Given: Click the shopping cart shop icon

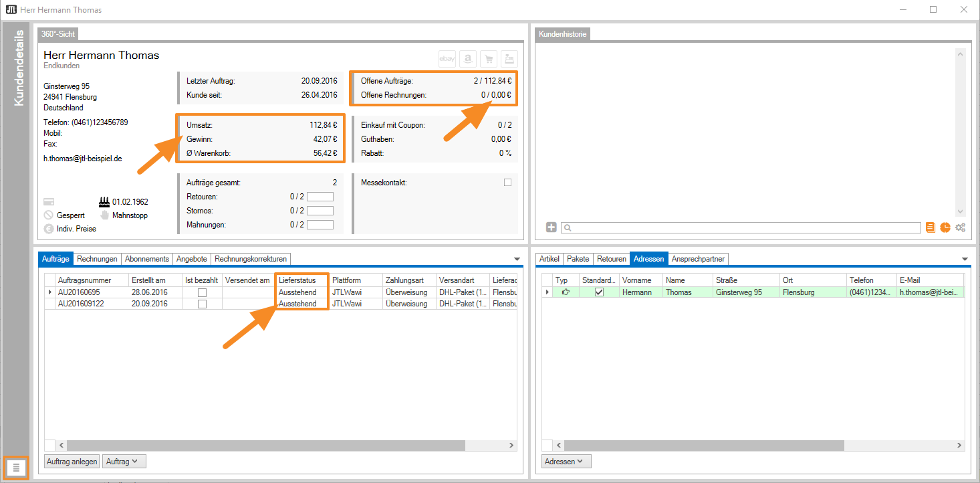Looking at the screenshot, I should tap(489, 59).
